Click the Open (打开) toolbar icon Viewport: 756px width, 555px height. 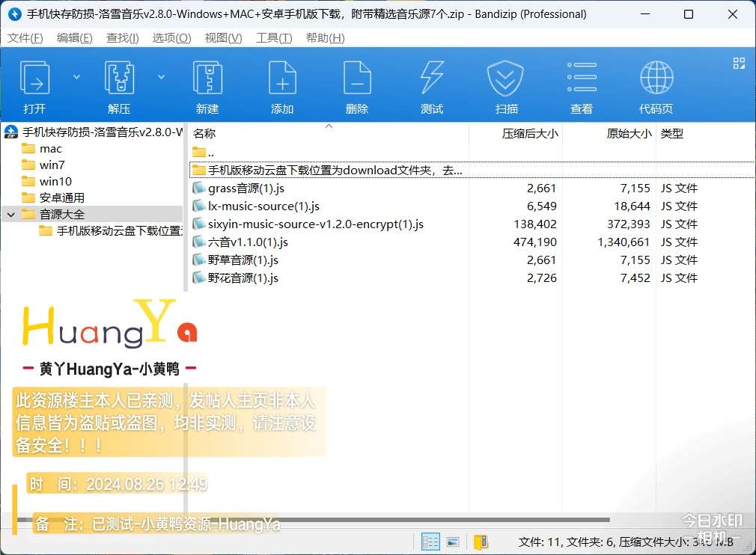click(34, 78)
